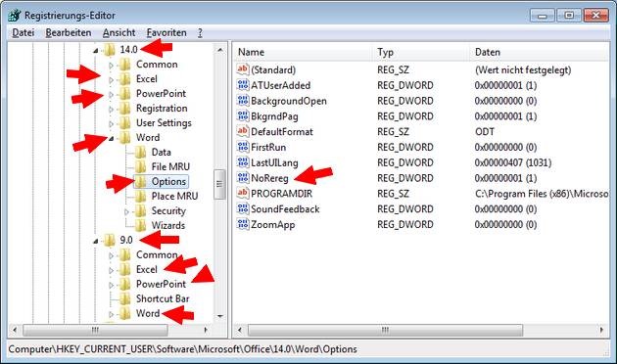Image resolution: width=617 pixels, height=364 pixels.
Task: Click the Registry Editor title bar icon
Action: [x=15, y=16]
